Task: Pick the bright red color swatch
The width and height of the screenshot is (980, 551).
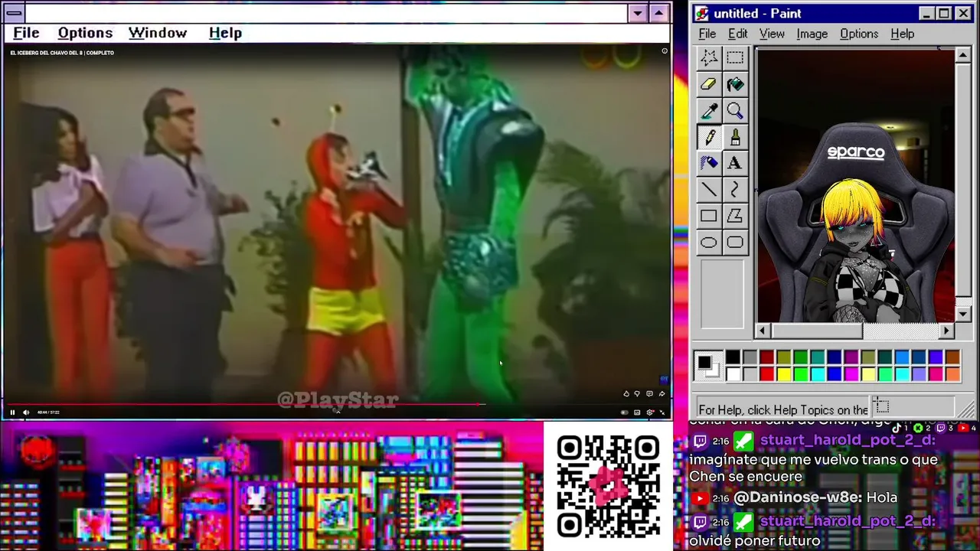Action: click(766, 374)
